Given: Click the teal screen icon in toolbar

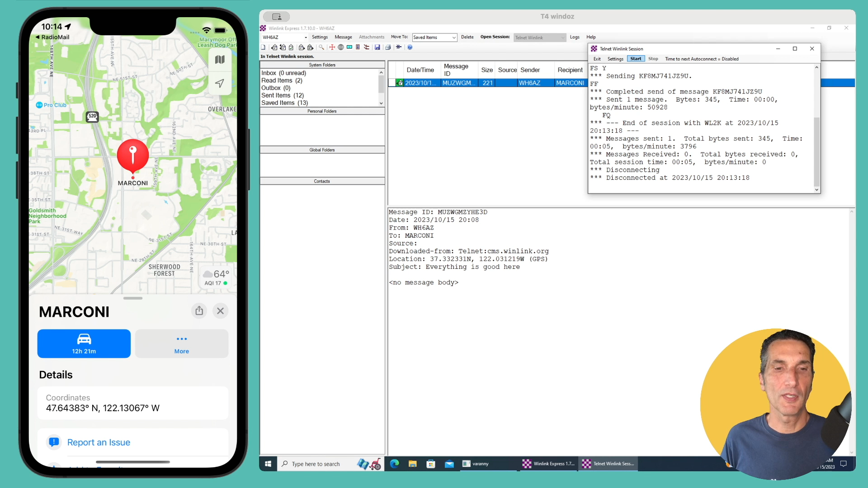Looking at the screenshot, I should pyautogui.click(x=349, y=47).
